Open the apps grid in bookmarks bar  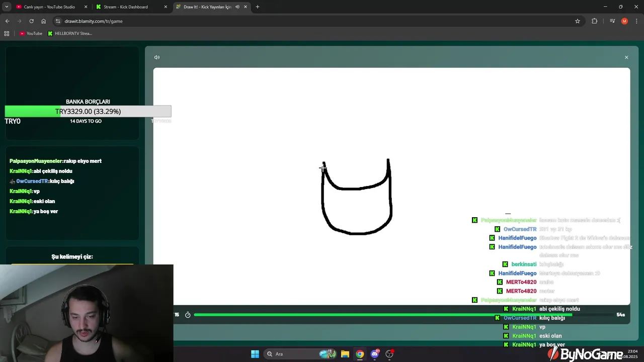click(7, 34)
